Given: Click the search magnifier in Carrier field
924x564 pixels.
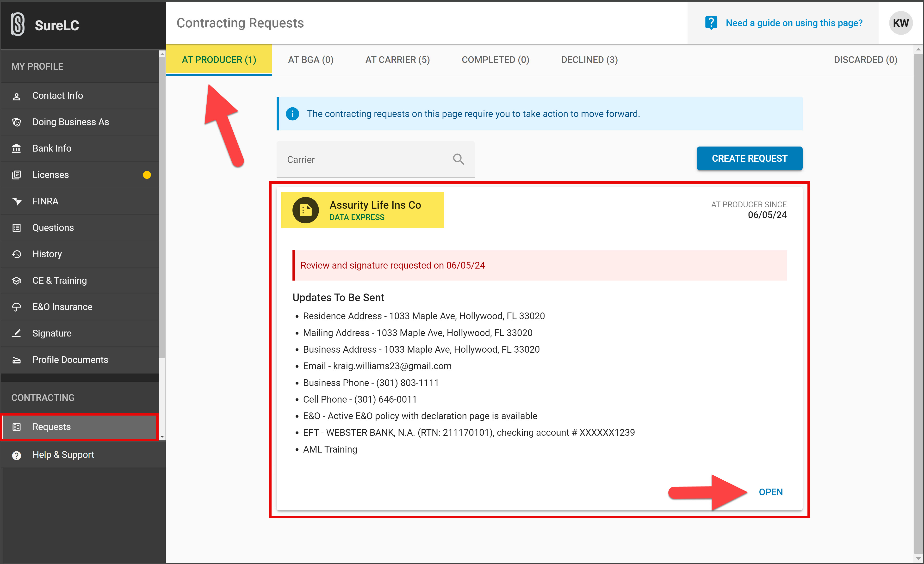Looking at the screenshot, I should click(x=458, y=159).
